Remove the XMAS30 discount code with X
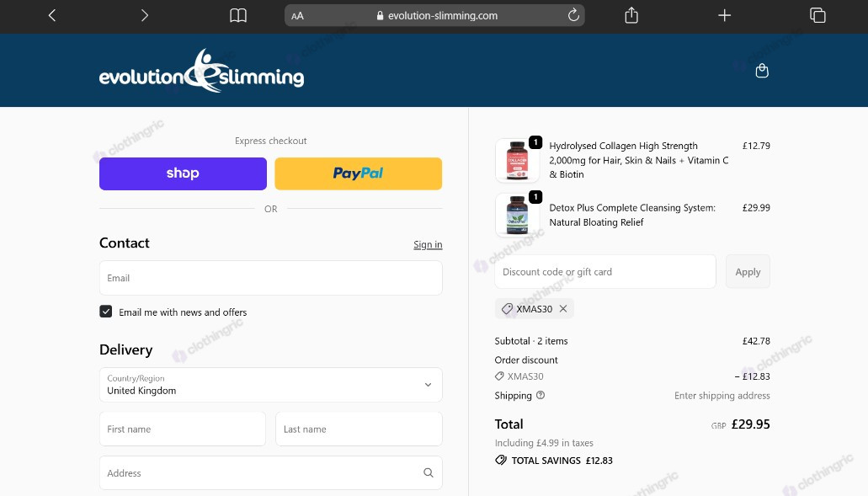This screenshot has width=868, height=496. point(563,309)
